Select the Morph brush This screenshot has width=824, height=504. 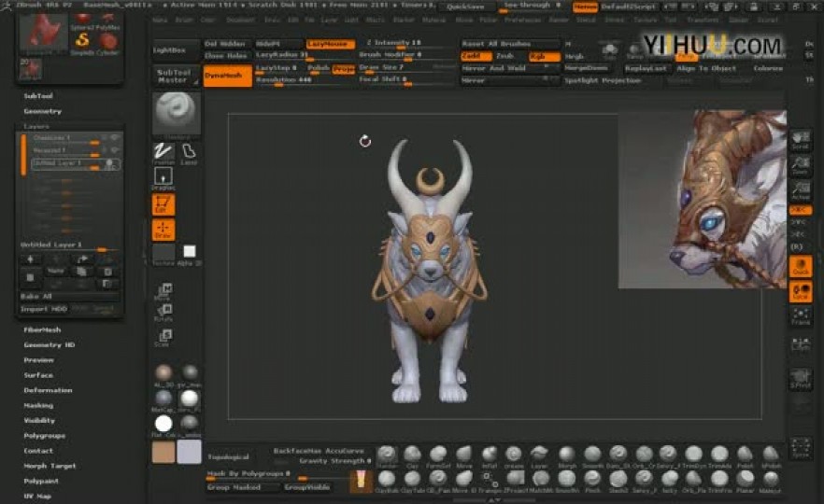(x=566, y=455)
